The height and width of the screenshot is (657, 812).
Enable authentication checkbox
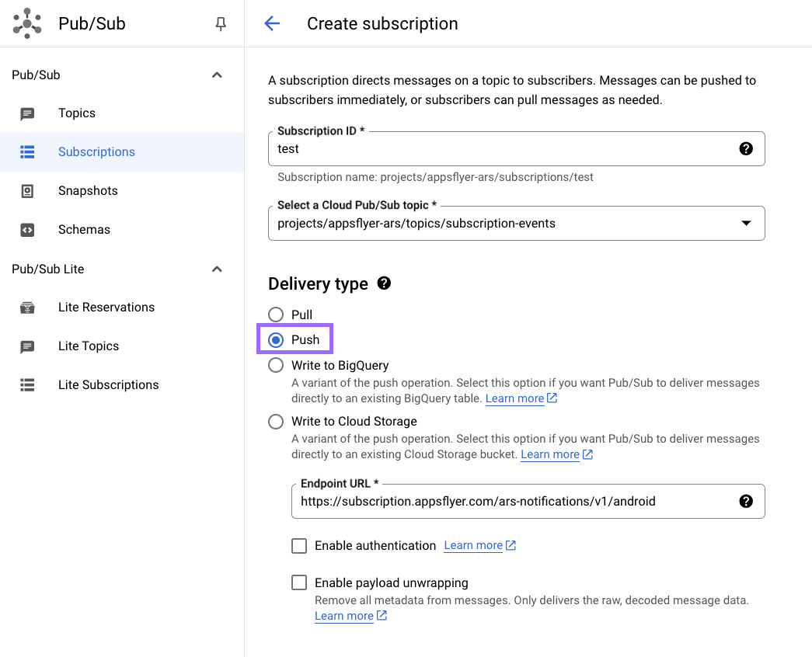[299, 546]
